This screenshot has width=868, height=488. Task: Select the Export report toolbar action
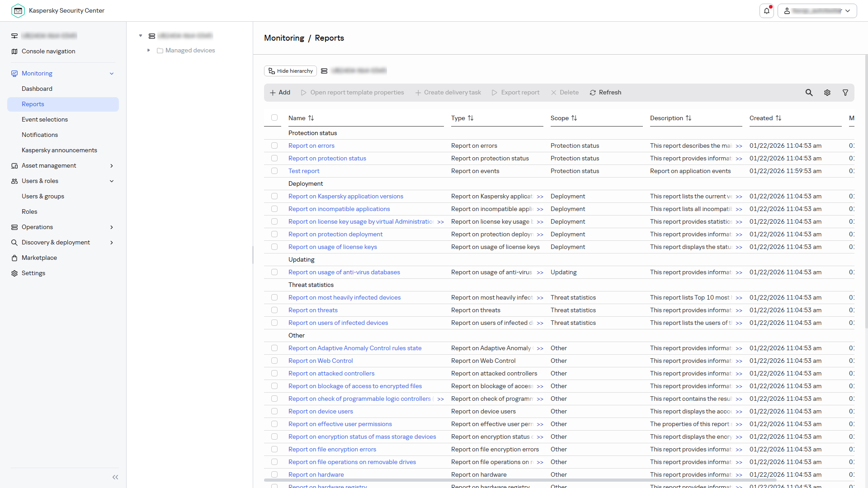(515, 92)
